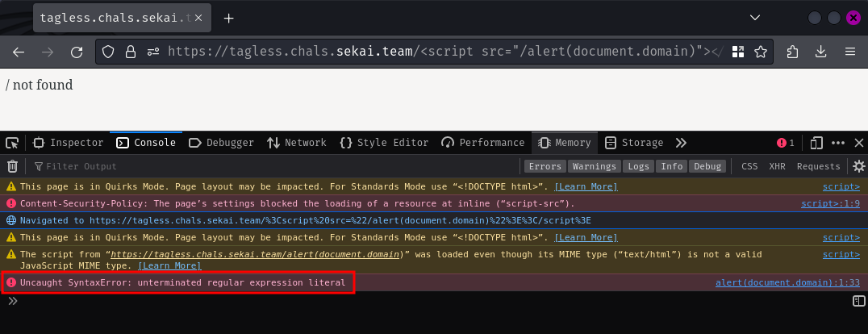Screen dimensions: 868x334
Task: Switch to the Inspector tab
Action: click(68, 143)
